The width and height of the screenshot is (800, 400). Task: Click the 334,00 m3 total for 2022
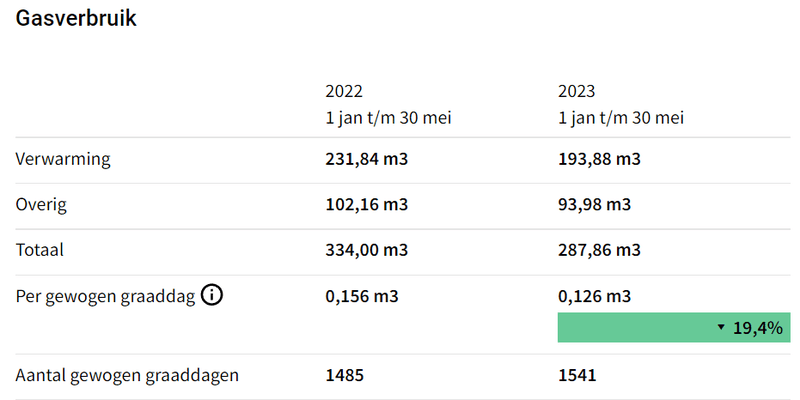[x=367, y=250]
